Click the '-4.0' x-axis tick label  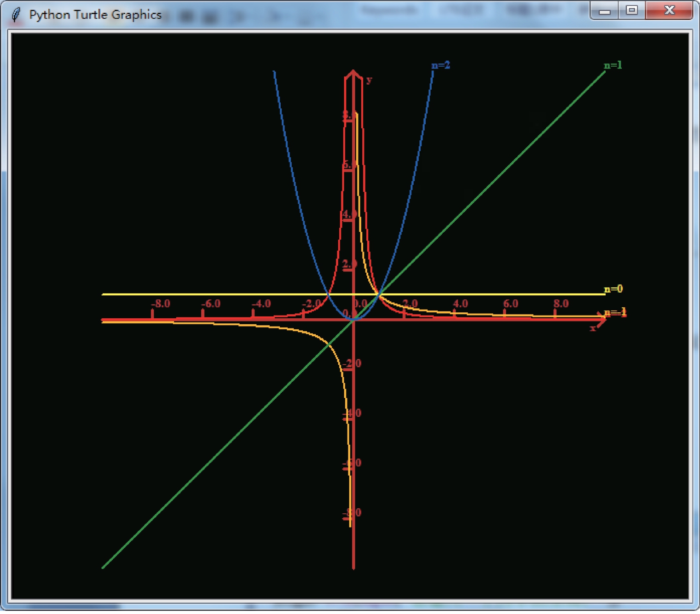pos(261,304)
